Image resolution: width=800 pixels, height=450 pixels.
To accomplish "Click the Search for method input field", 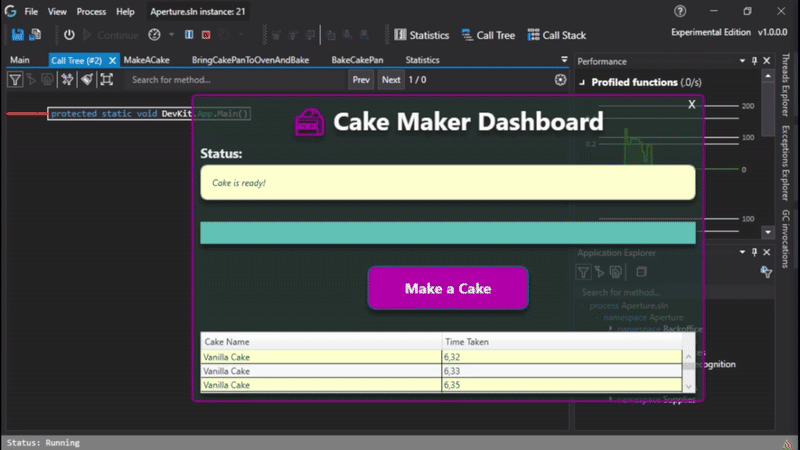I will 237,79.
